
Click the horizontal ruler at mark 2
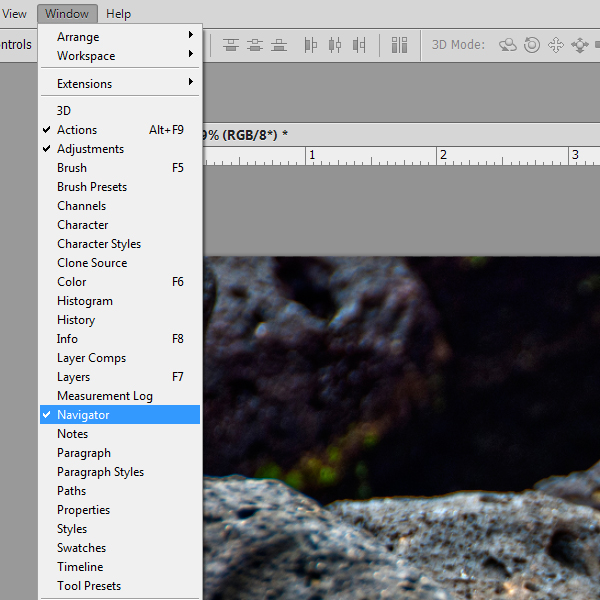[x=440, y=157]
